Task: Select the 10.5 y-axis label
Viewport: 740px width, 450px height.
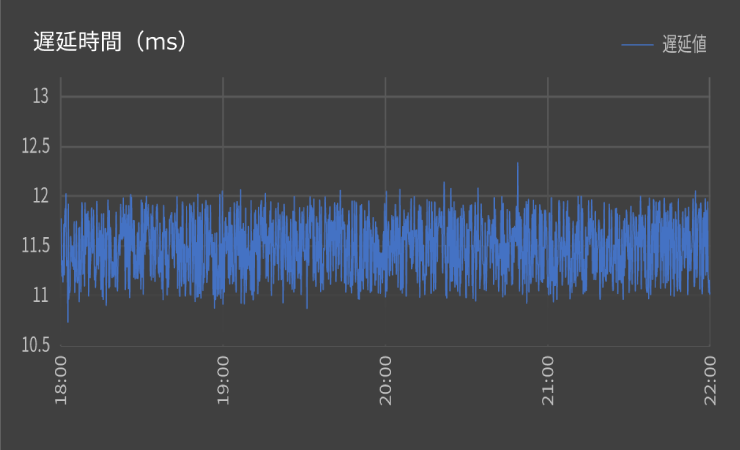Action: coord(35,345)
